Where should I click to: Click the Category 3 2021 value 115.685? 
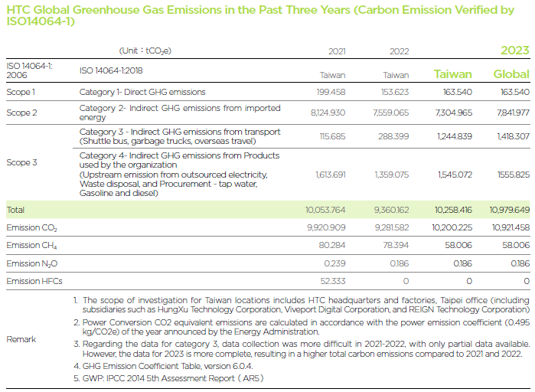click(332, 137)
